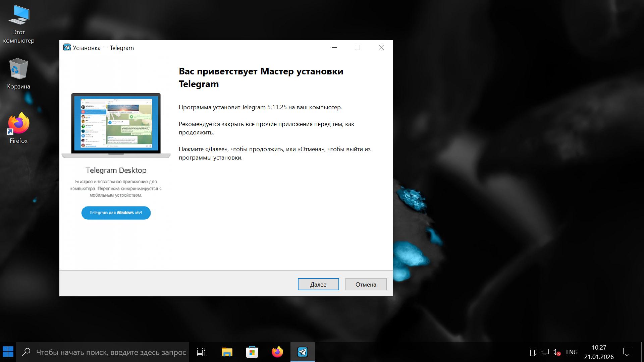This screenshot has width=644, height=362.
Task: Open the network status tray icon
Action: (544, 352)
